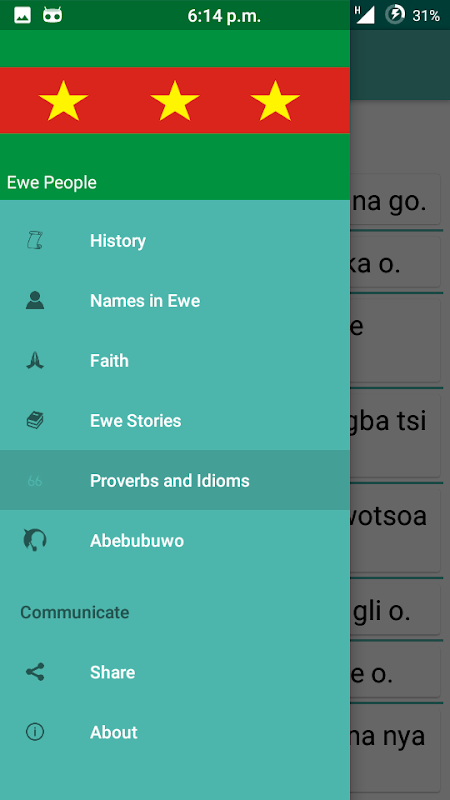The height and width of the screenshot is (800, 450).
Task: Tap the books icon for Ewe Stories
Action: (x=35, y=420)
